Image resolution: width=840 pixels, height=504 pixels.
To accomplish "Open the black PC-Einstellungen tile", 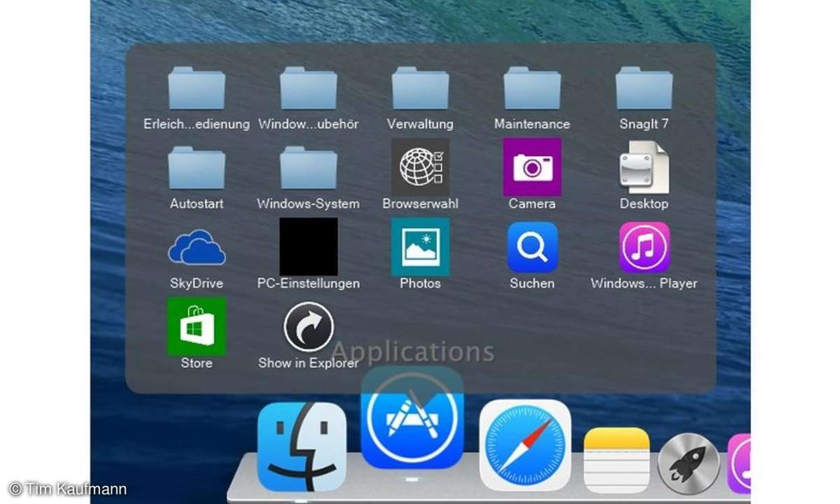I will click(x=309, y=246).
